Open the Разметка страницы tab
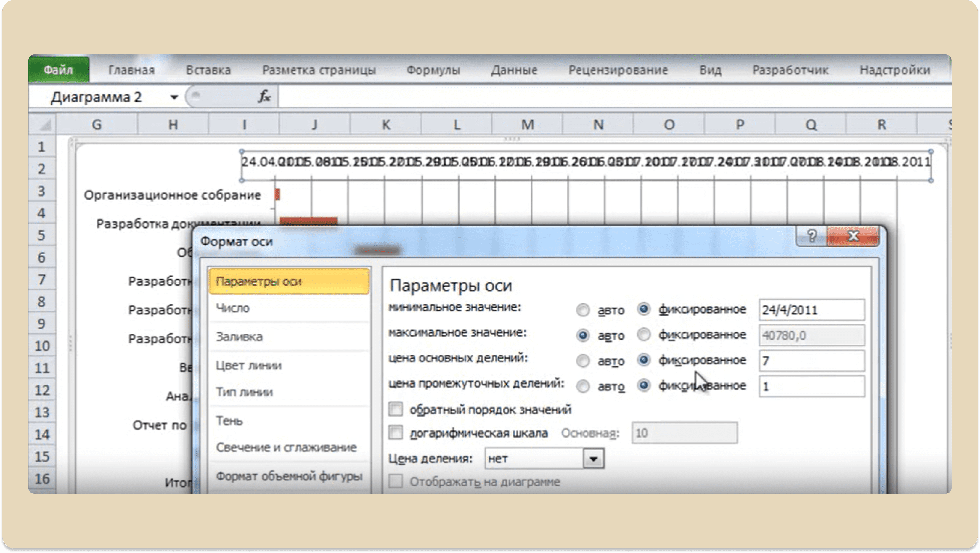Image resolution: width=980 pixels, height=553 pixels. point(319,70)
